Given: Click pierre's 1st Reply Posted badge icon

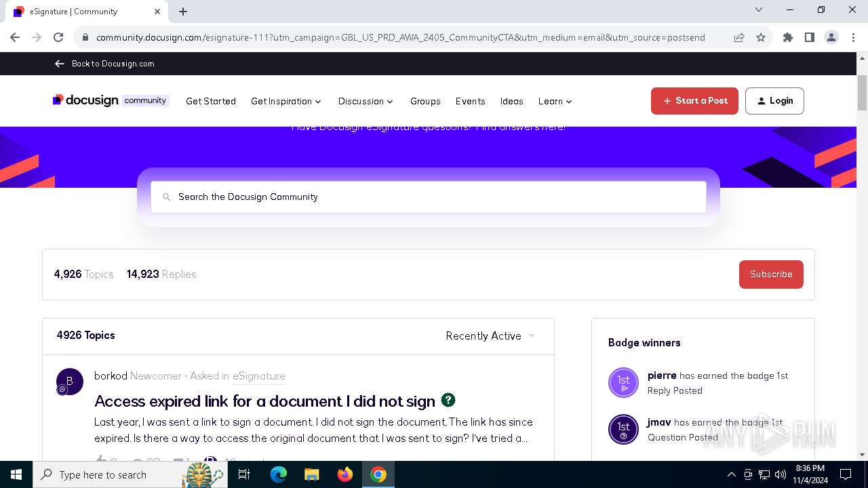Looking at the screenshot, I should [x=623, y=382].
